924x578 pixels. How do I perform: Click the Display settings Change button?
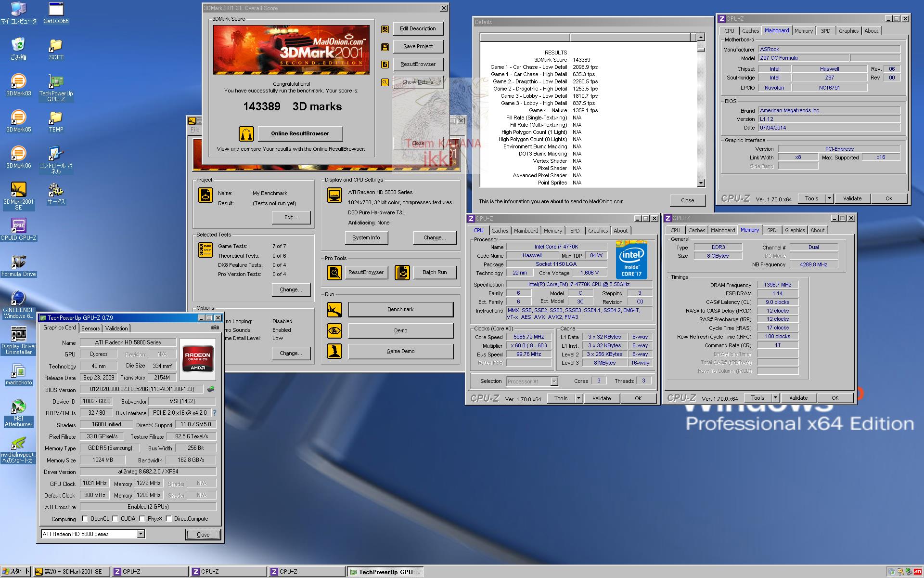pos(435,237)
